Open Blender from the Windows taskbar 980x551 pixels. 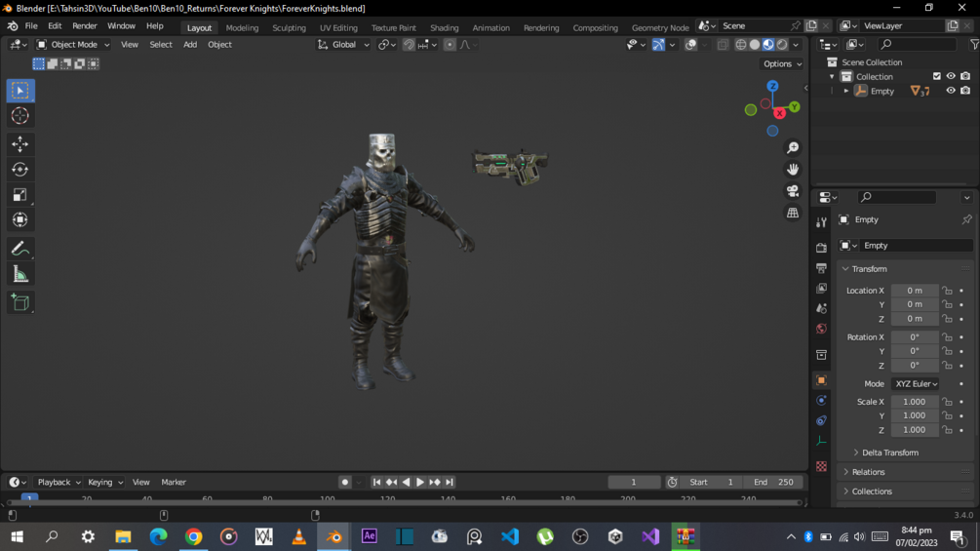tap(333, 536)
